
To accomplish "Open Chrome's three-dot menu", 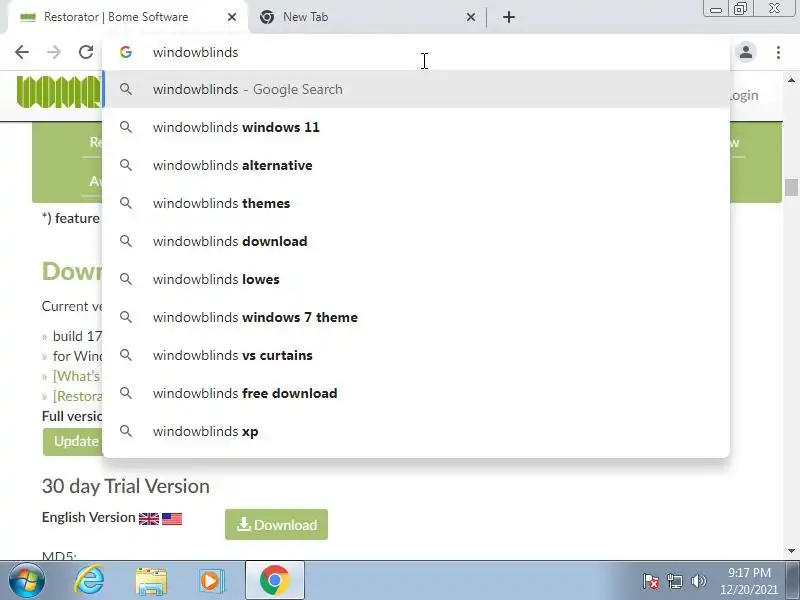I will pos(778,52).
